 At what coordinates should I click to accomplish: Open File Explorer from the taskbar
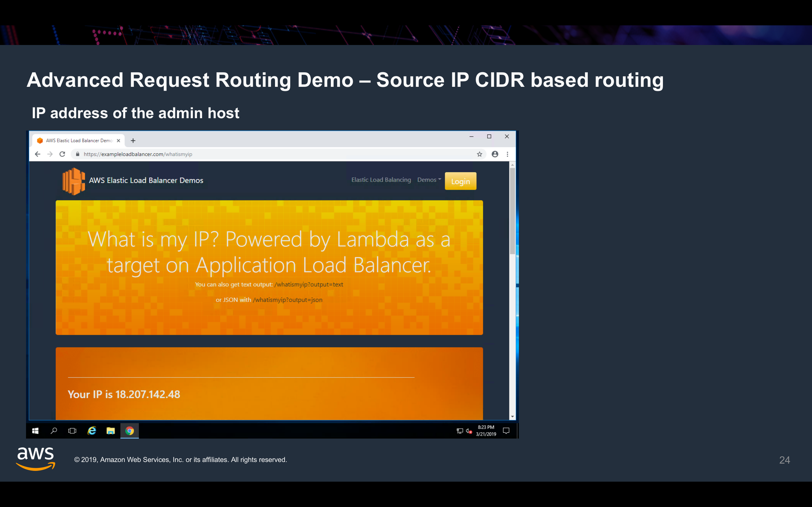[110, 431]
